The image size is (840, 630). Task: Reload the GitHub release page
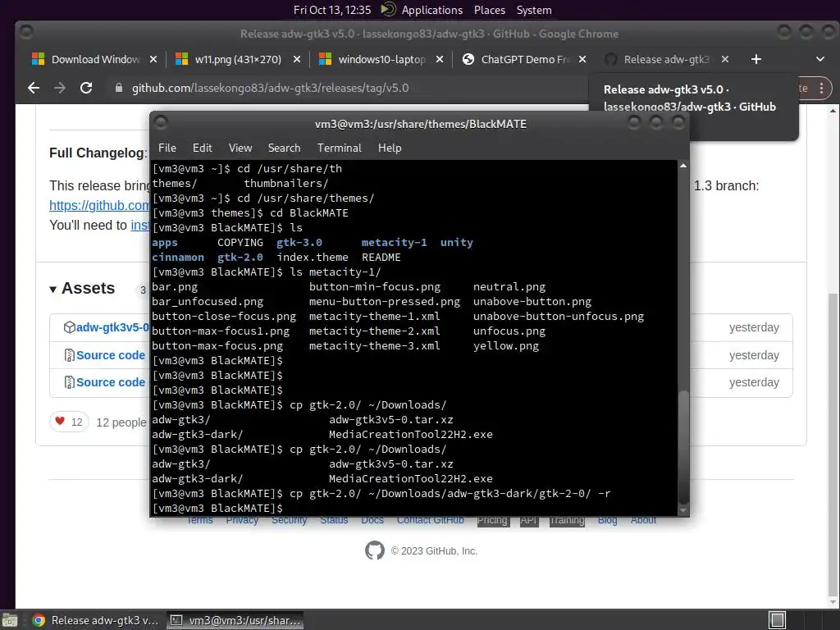(x=85, y=88)
